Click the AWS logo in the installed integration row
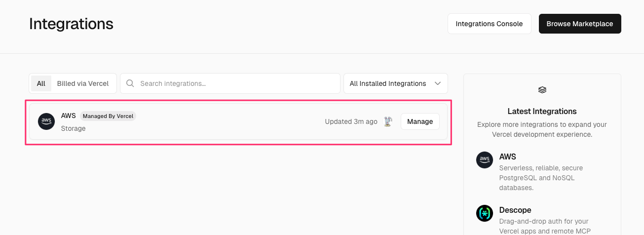Screen dimensions: 644x235 click(46, 121)
